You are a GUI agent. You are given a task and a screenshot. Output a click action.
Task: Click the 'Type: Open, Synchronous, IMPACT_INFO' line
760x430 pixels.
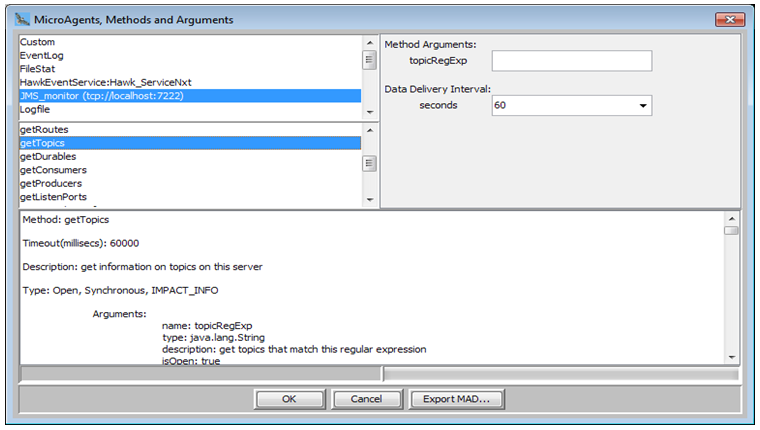[120, 290]
